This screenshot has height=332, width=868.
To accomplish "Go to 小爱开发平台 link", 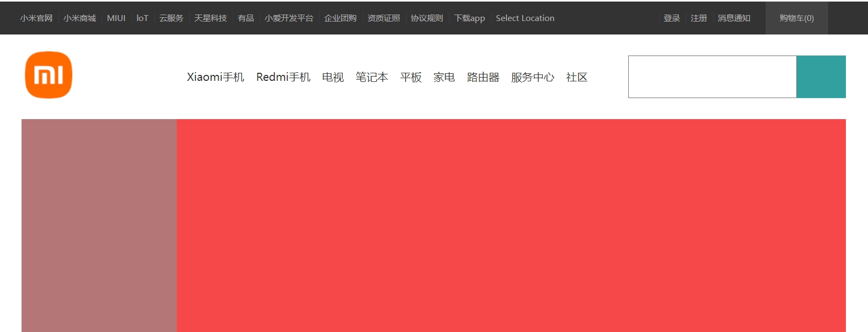I will point(289,18).
